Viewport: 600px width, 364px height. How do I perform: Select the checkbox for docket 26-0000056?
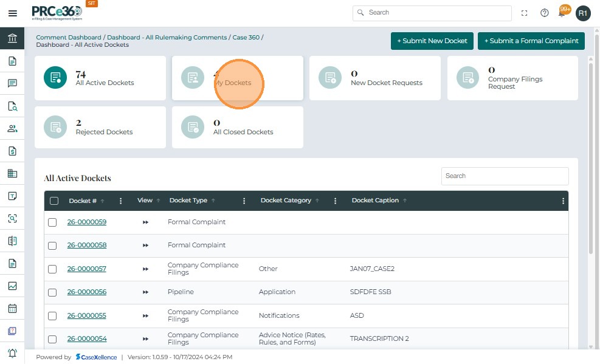52,292
